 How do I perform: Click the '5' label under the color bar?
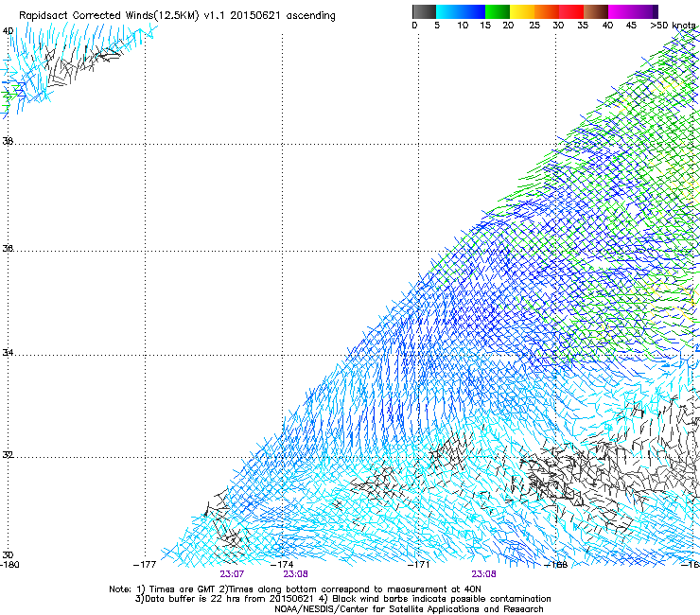pos(437,26)
